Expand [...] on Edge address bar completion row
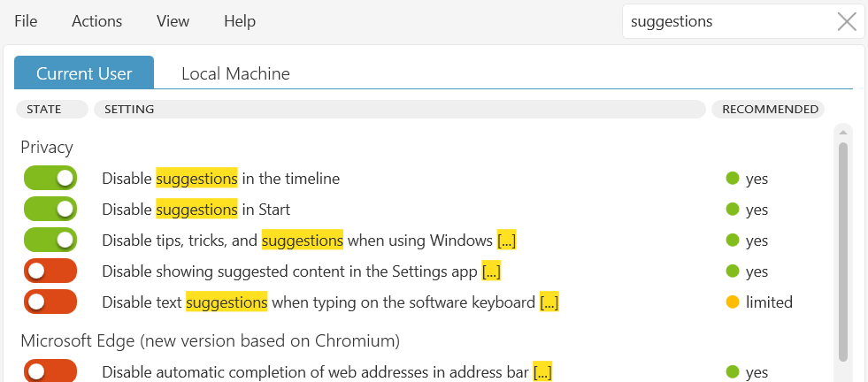Image resolution: width=868 pixels, height=382 pixels. [x=542, y=372]
